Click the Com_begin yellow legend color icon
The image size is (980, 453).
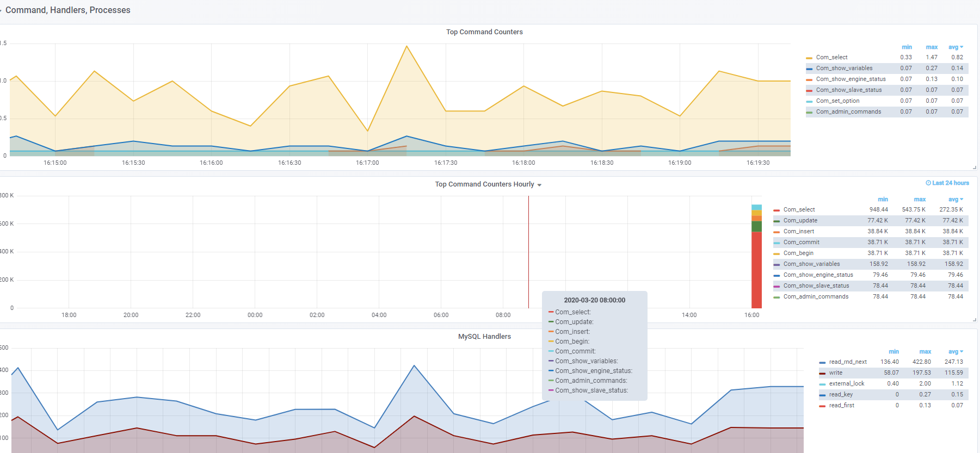pos(776,253)
